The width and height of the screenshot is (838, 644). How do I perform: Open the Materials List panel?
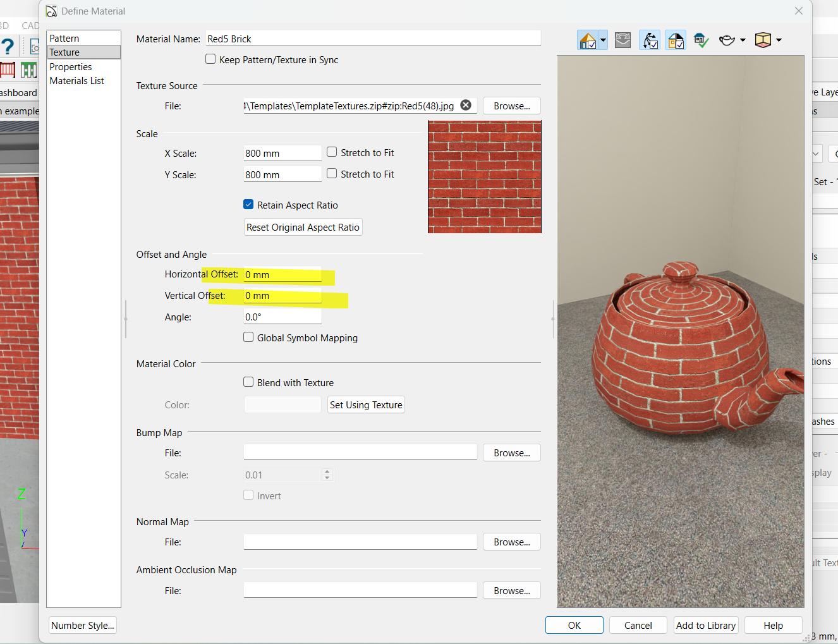(x=77, y=81)
